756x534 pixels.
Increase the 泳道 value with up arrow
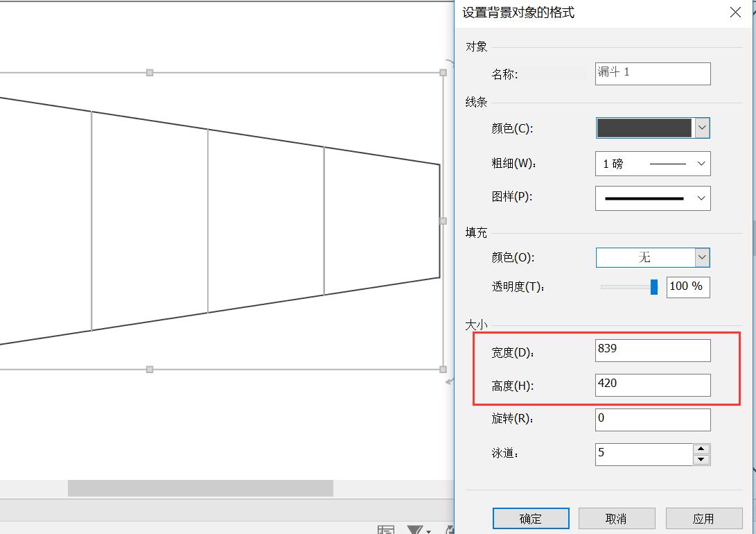tap(701, 449)
